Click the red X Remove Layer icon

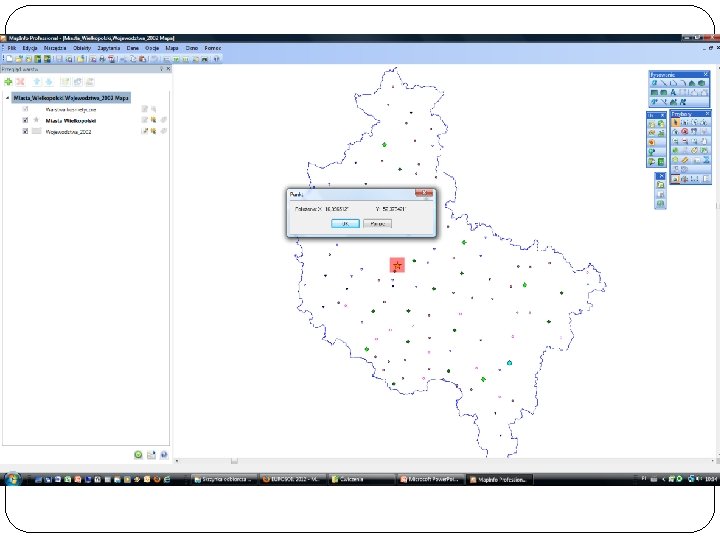[x=20, y=82]
